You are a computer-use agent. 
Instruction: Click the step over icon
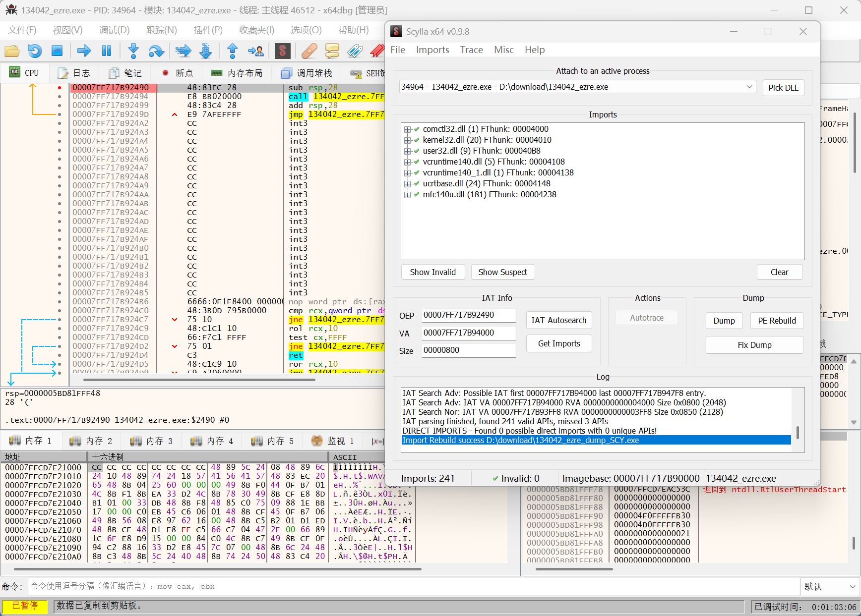pos(156,51)
